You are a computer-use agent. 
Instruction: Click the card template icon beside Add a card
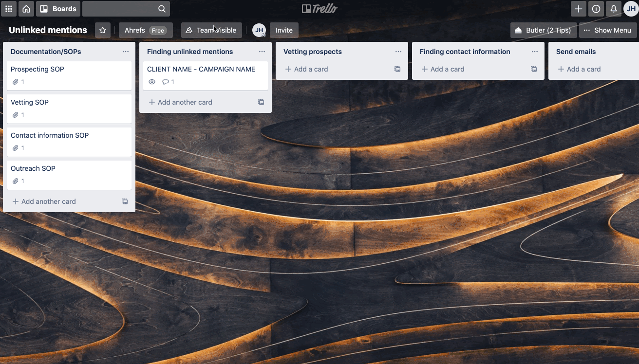pyautogui.click(x=397, y=69)
